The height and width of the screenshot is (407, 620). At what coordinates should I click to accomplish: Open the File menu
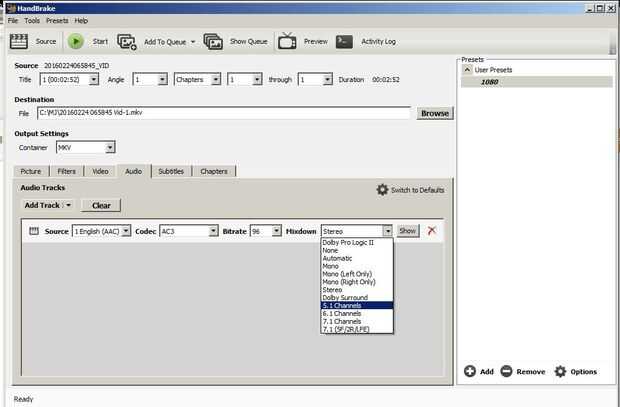pos(13,21)
